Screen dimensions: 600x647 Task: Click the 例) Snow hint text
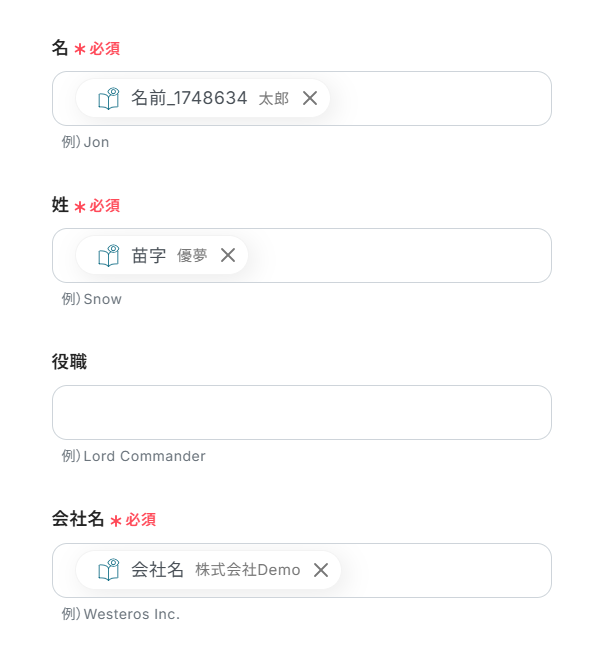pos(91,299)
